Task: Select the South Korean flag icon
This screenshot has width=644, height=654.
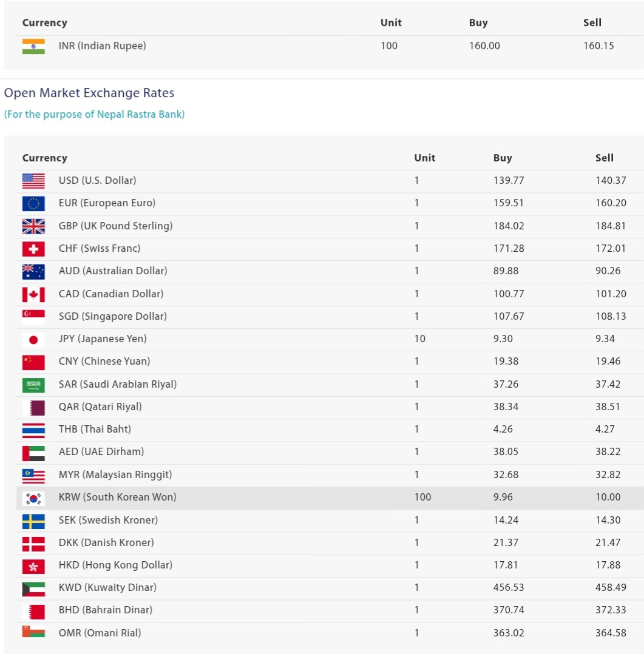Action: point(33,497)
